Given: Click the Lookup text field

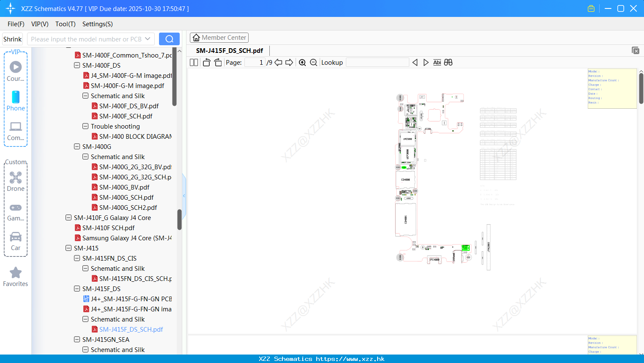Looking at the screenshot, I should 378,63.
